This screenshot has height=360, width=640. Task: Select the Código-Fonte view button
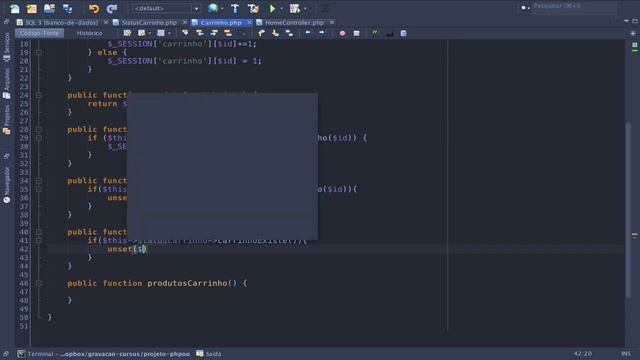tap(39, 33)
